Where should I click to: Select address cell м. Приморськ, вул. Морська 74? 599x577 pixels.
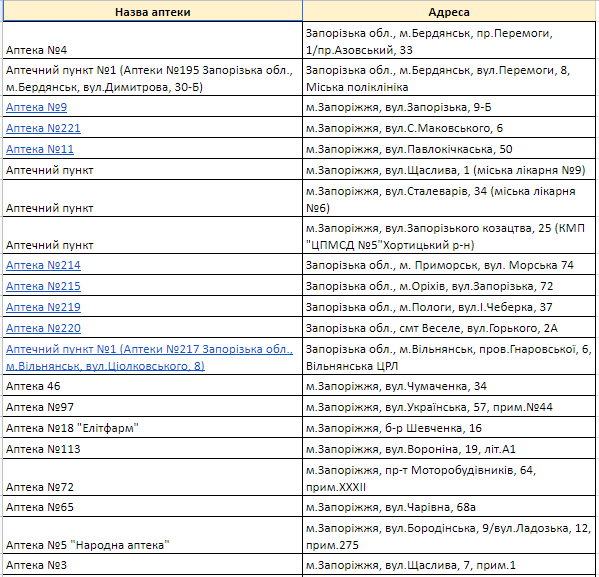point(449,264)
